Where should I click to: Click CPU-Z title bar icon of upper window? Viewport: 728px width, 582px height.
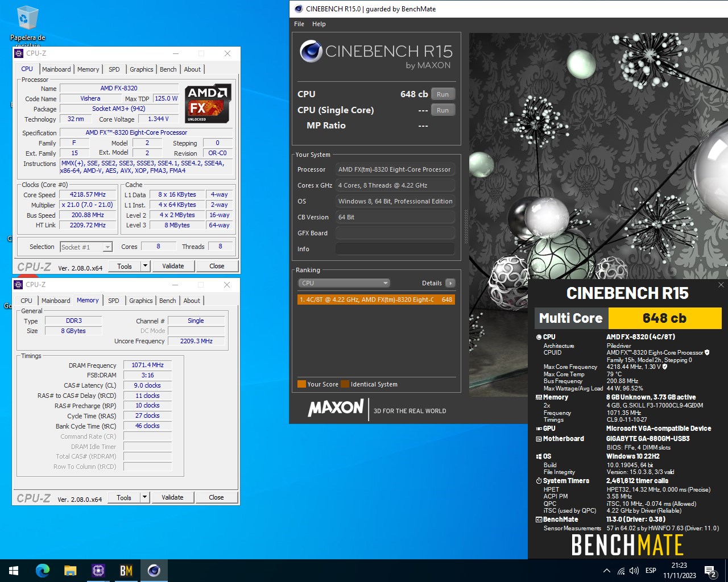pyautogui.click(x=19, y=53)
